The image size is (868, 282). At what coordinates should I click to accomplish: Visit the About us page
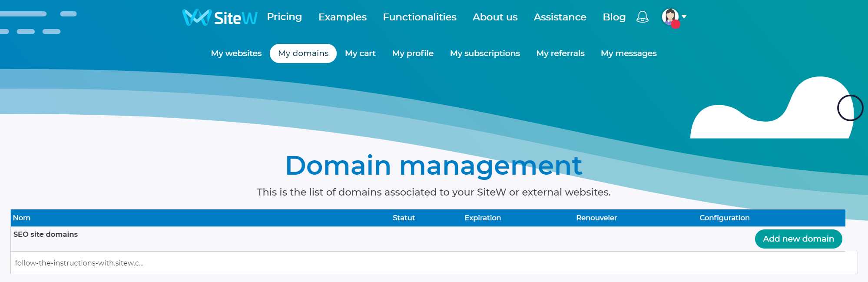pos(495,17)
